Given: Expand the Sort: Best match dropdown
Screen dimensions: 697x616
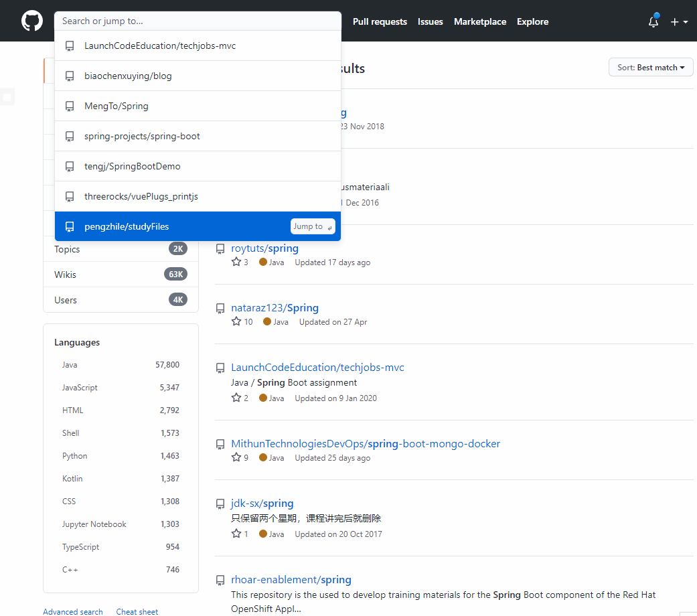Looking at the screenshot, I should 651,68.
